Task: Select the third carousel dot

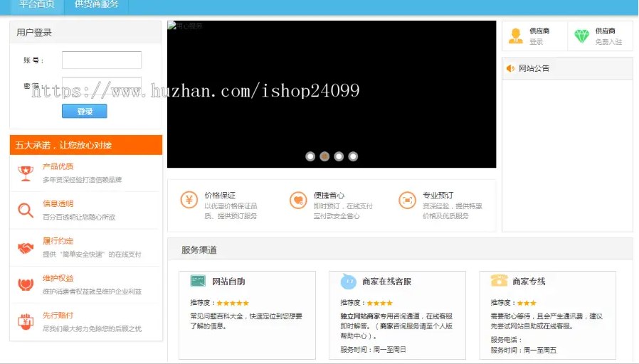Action: pyautogui.click(x=339, y=156)
